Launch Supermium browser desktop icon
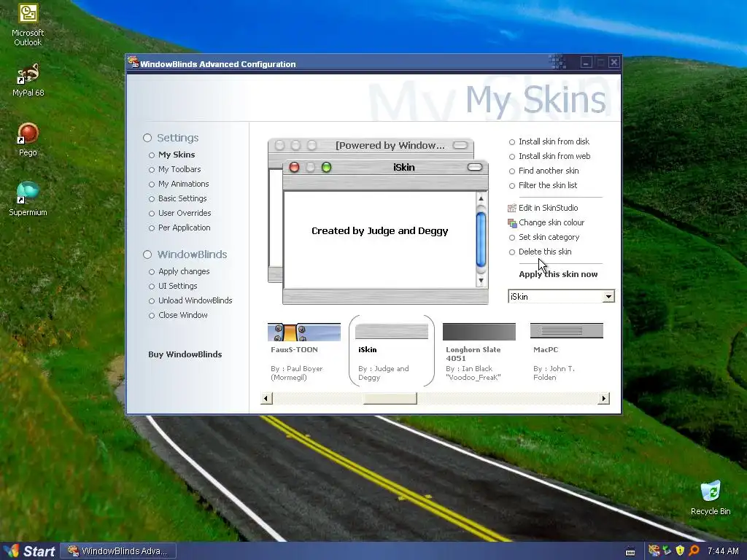Screen dimensions: 747x560 tap(28, 199)
